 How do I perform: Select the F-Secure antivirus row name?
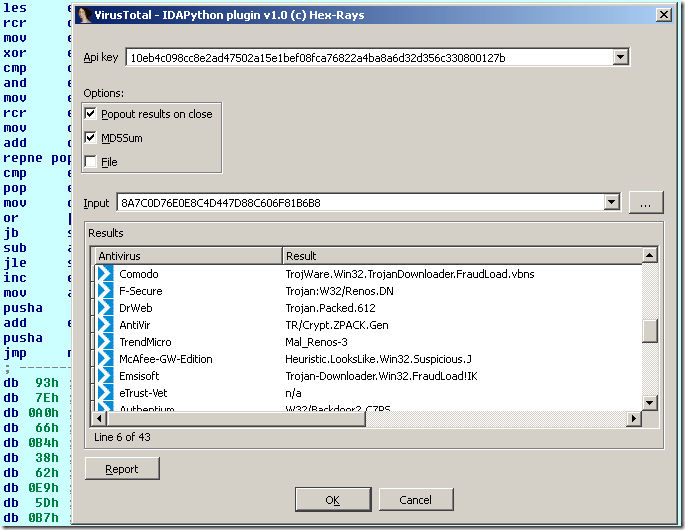tap(141, 291)
